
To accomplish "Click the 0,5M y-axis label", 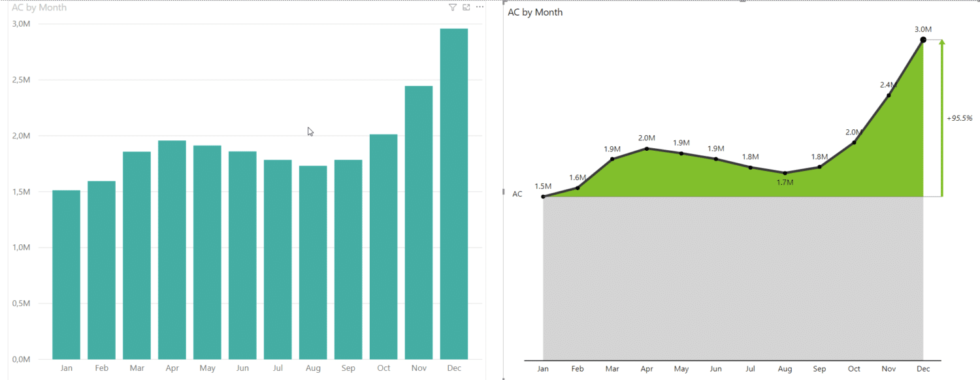I will (x=21, y=304).
